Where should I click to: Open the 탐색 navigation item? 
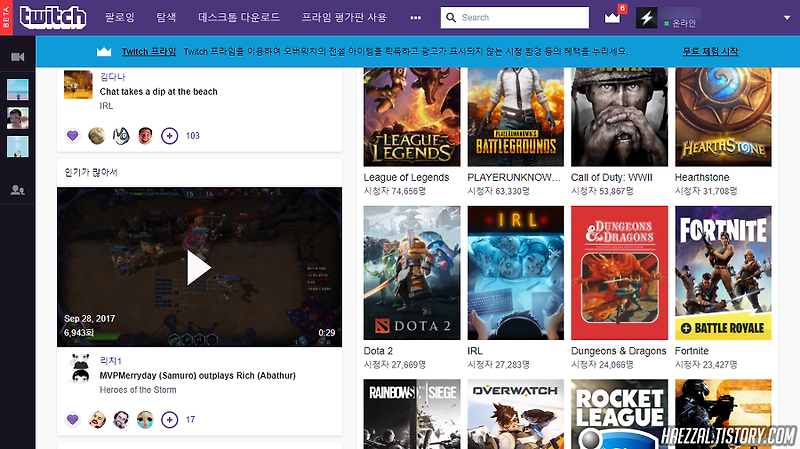click(x=166, y=17)
